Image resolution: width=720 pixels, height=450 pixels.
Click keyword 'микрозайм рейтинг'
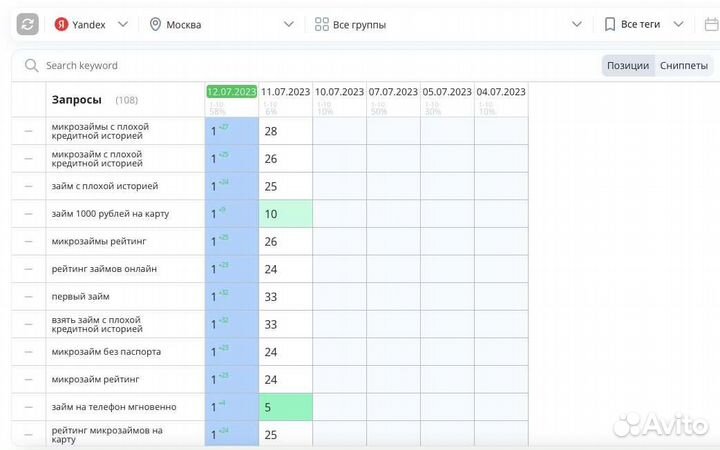95,379
